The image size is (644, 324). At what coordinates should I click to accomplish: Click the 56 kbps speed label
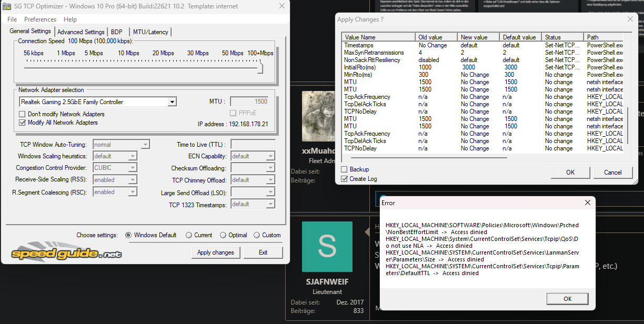point(34,53)
